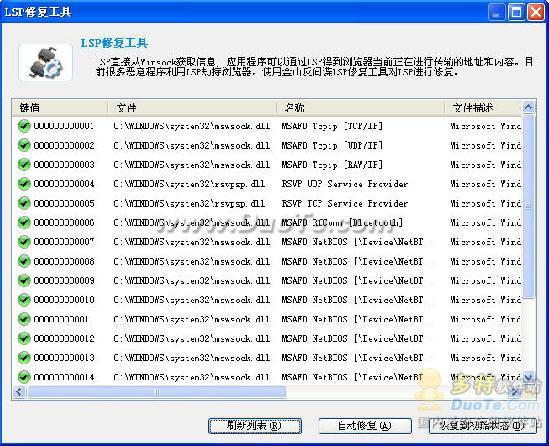
Task: Click the green check icon for row 000000000002
Action: 24,145
